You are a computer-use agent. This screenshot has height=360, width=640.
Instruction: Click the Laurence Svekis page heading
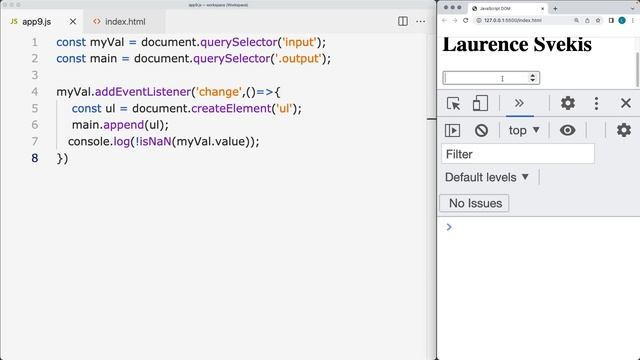(x=517, y=45)
